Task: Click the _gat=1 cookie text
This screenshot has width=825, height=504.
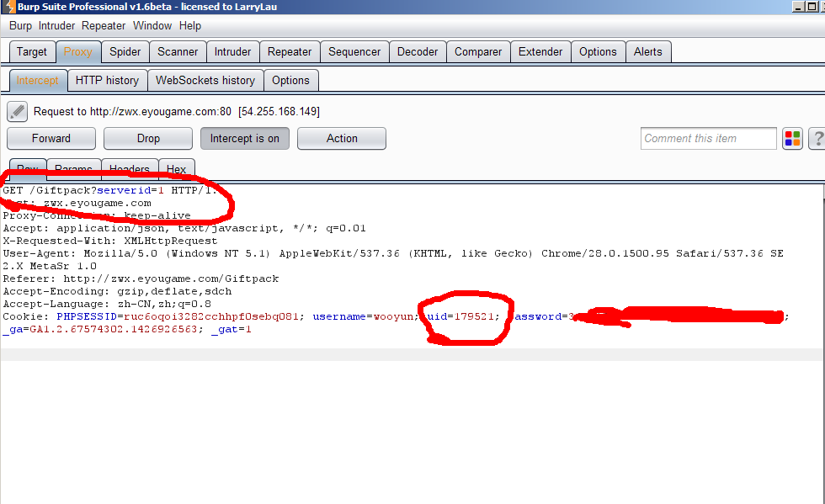Action: (x=231, y=329)
